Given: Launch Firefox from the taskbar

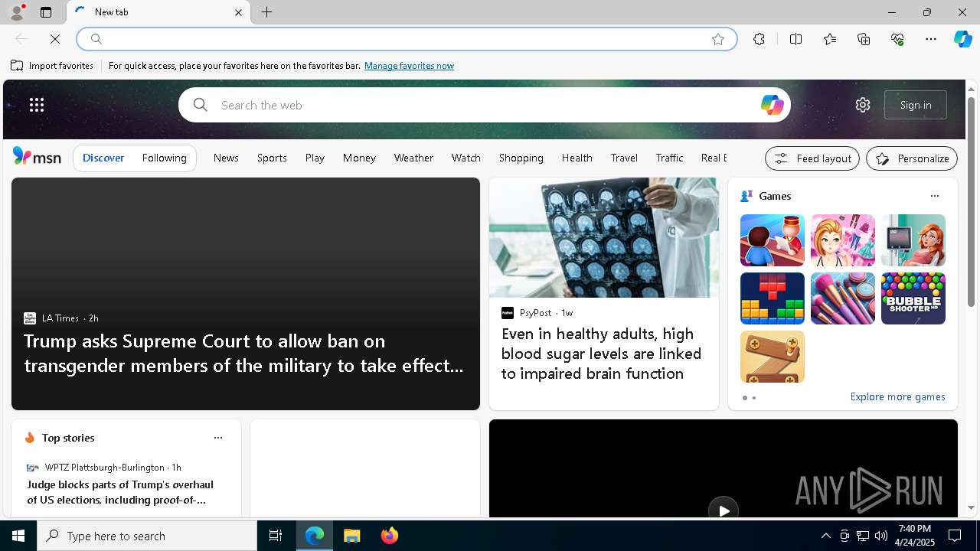Looking at the screenshot, I should [x=390, y=536].
